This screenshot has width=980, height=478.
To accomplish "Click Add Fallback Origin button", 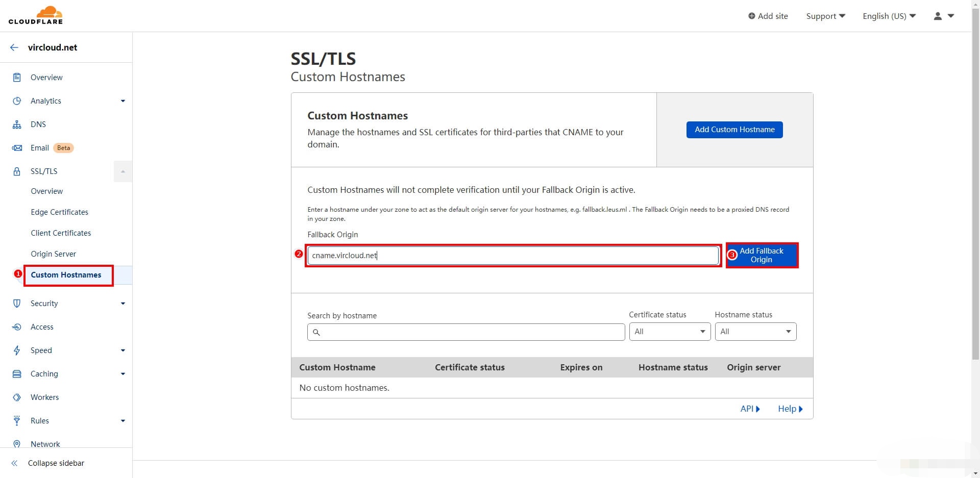I will pyautogui.click(x=762, y=255).
